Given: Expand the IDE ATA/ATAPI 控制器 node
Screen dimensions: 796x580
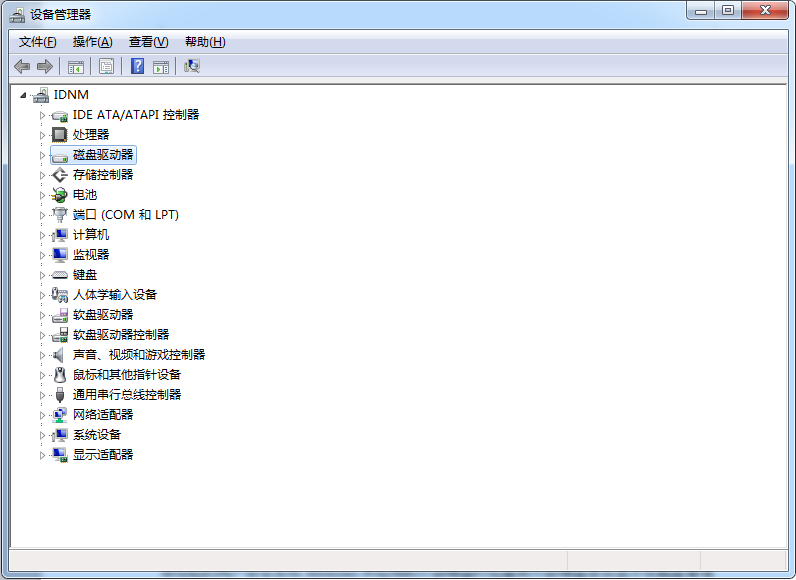Looking at the screenshot, I should click(42, 115).
